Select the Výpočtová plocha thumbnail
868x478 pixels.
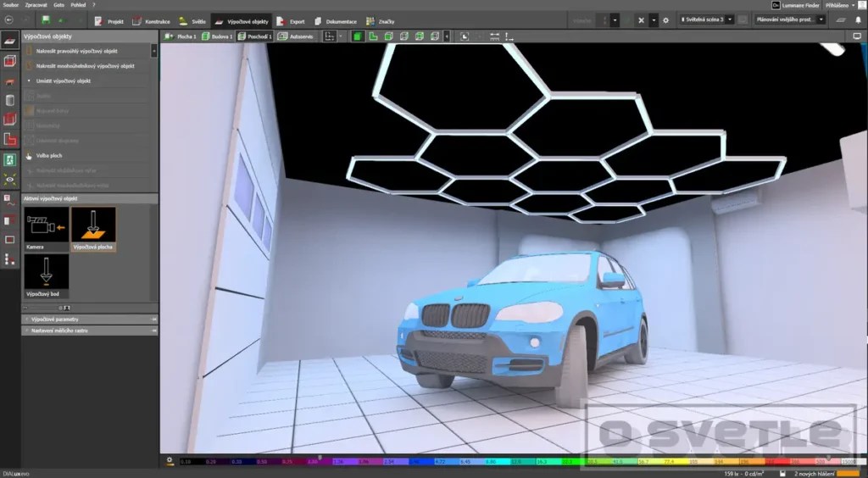[93, 229]
